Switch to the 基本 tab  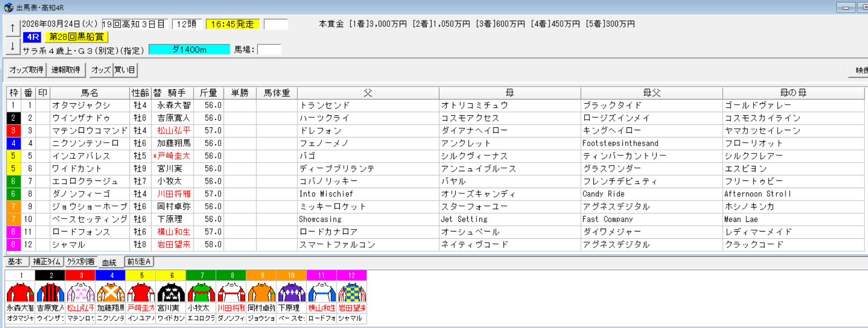click(15, 262)
